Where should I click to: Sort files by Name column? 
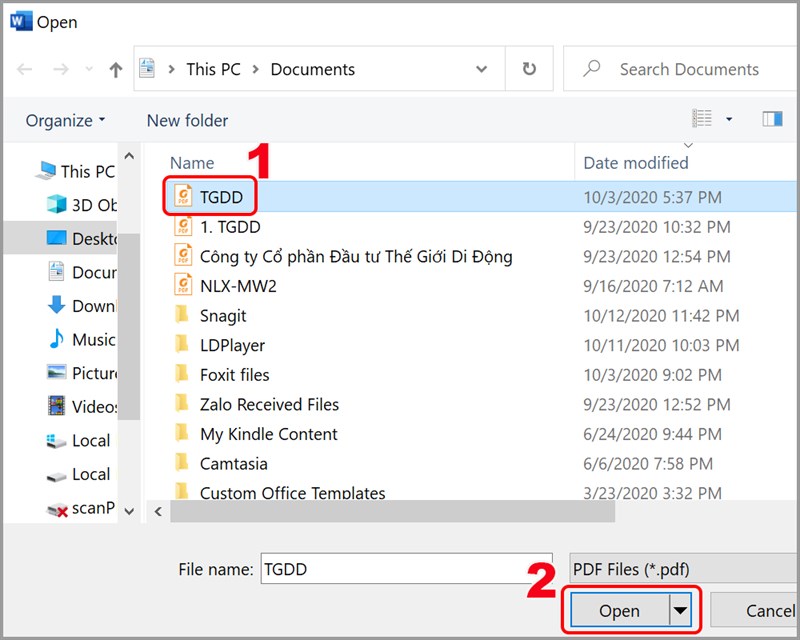coord(192,163)
